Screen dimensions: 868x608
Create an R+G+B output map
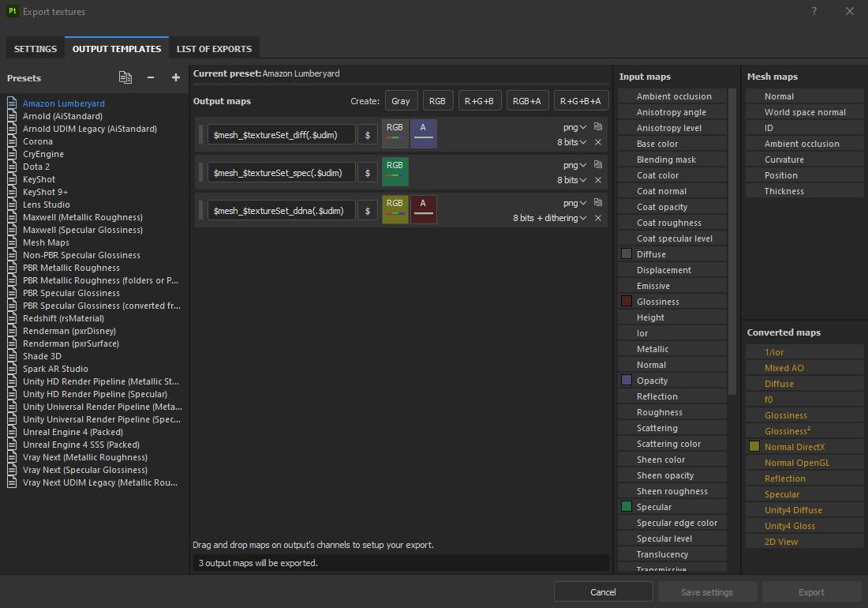tap(480, 101)
